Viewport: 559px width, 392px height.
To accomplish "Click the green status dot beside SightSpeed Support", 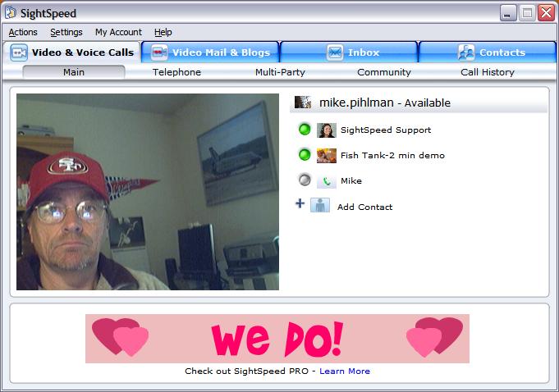I will pos(305,130).
